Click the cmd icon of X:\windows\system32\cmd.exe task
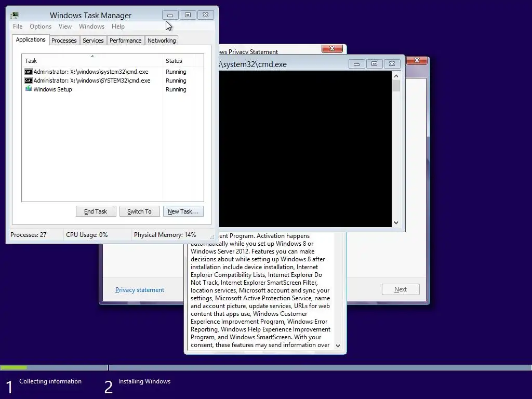Image resolution: width=532 pixels, height=399 pixels. click(x=29, y=72)
